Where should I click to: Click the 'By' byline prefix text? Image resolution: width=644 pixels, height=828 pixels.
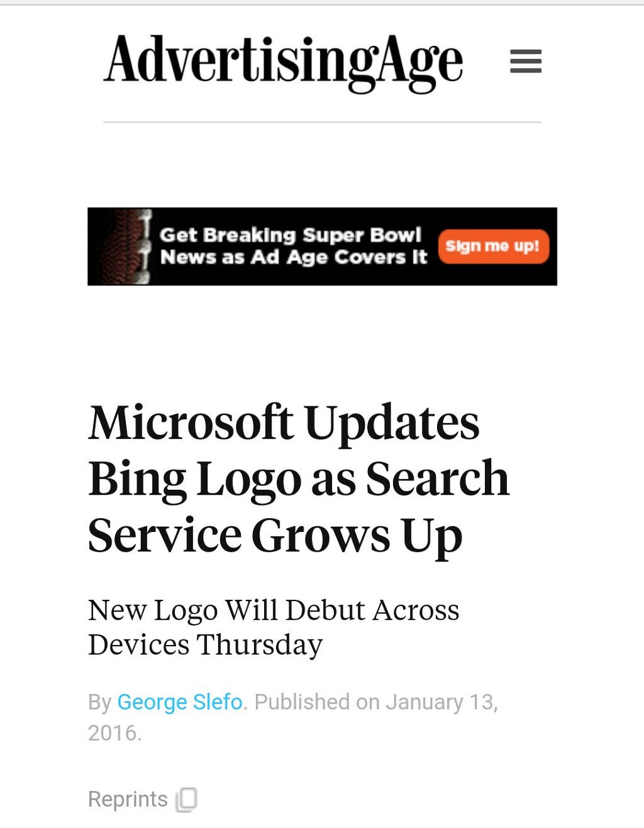point(99,702)
